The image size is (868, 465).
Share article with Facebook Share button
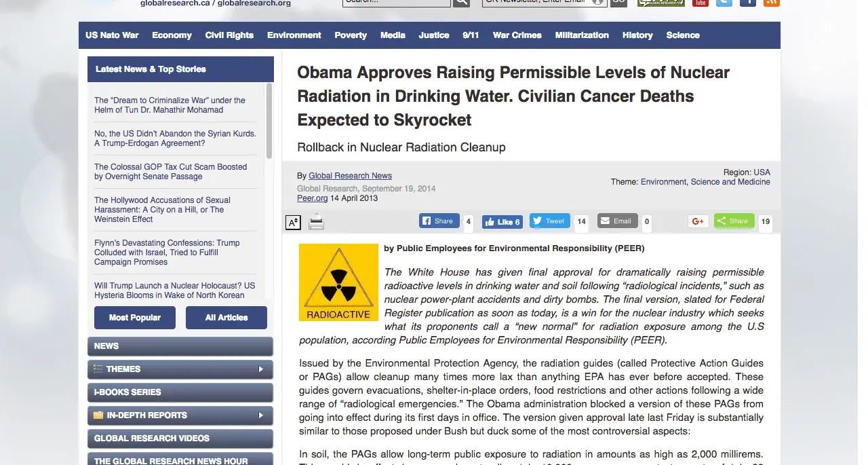point(439,221)
